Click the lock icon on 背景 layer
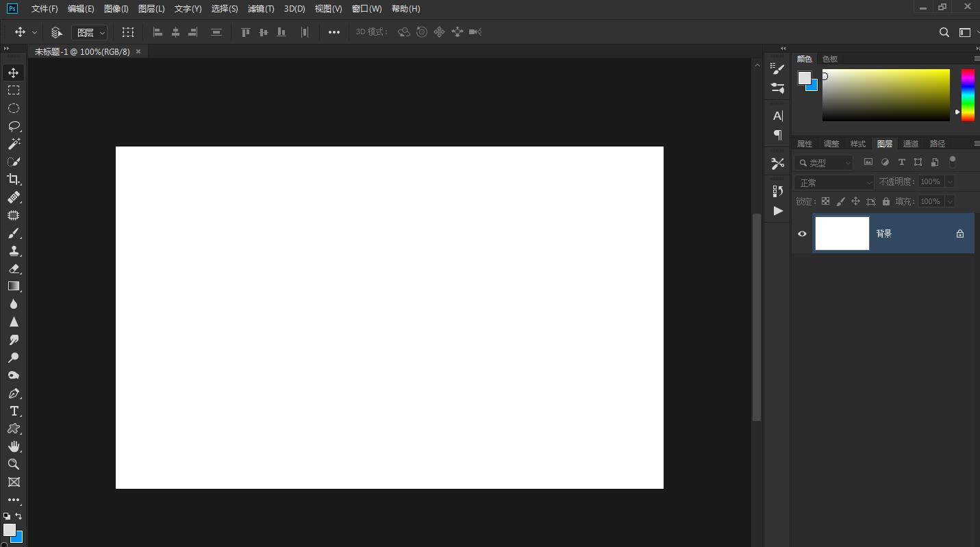The height and width of the screenshot is (547, 980). pos(959,233)
